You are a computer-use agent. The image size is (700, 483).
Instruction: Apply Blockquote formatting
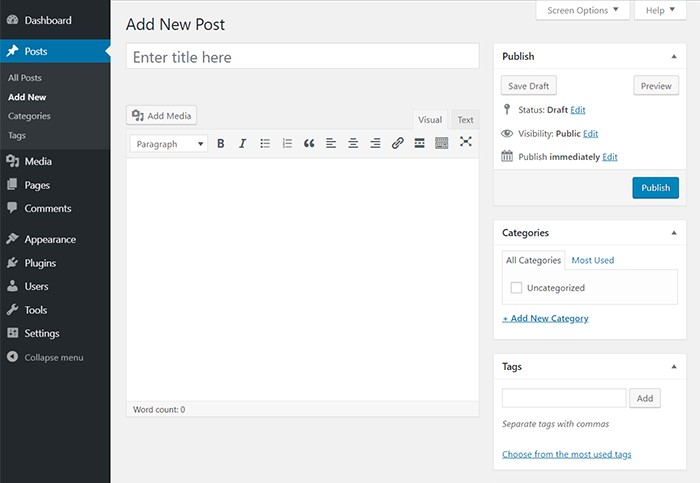pos(309,144)
